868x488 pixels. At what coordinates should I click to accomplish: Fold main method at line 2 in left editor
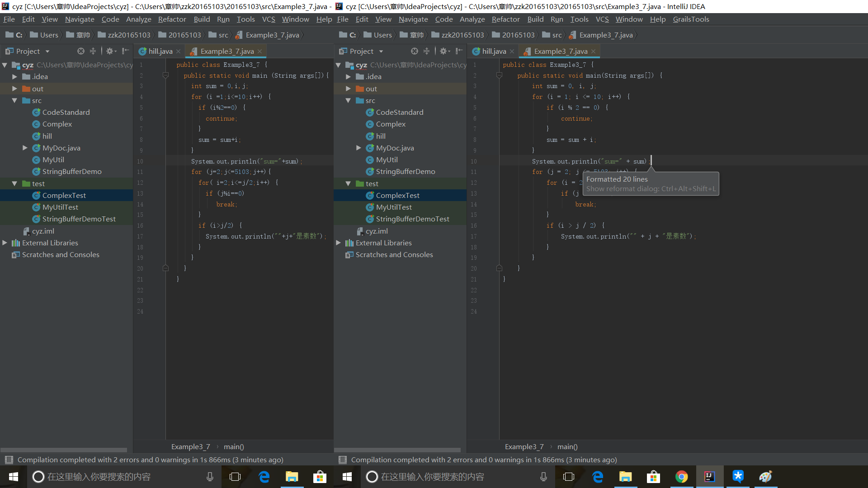pyautogui.click(x=165, y=75)
